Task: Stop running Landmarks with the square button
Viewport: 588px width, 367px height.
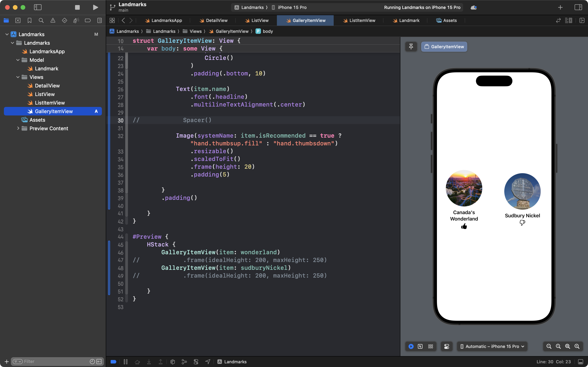Action: coord(77,7)
